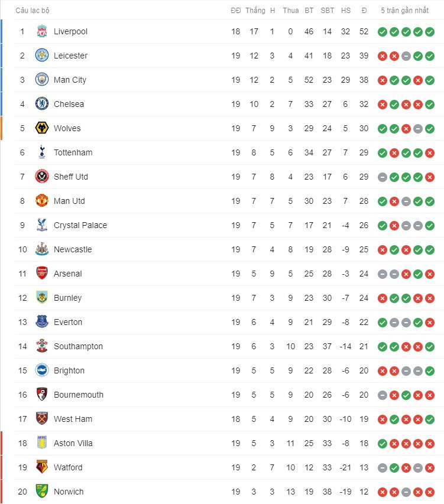The width and height of the screenshot is (444, 504).
Task: Click the Norwich club crest
Action: pyautogui.click(x=42, y=492)
